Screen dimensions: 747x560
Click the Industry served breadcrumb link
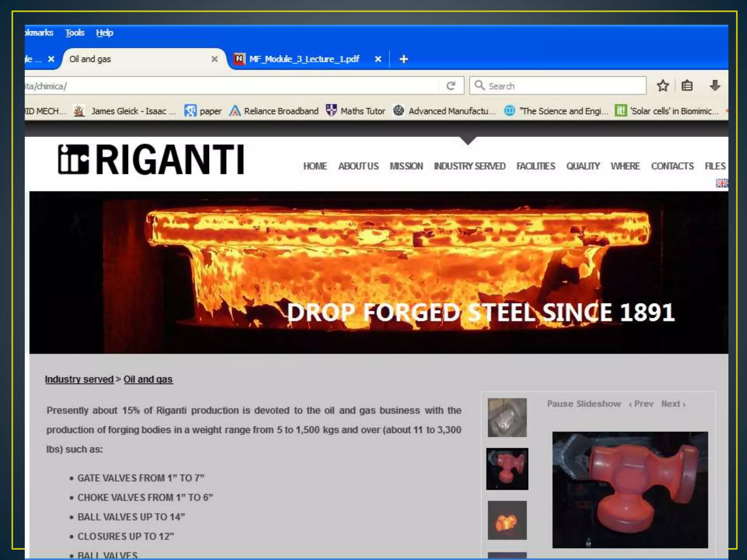(x=79, y=379)
